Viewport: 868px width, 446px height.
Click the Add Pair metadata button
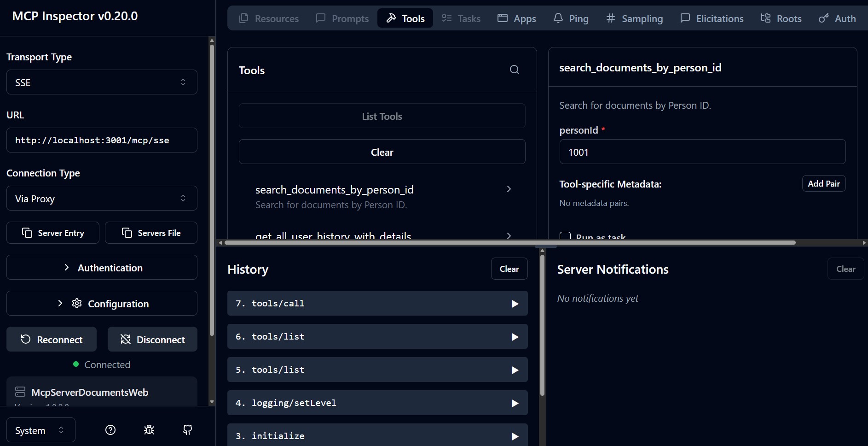click(x=824, y=183)
